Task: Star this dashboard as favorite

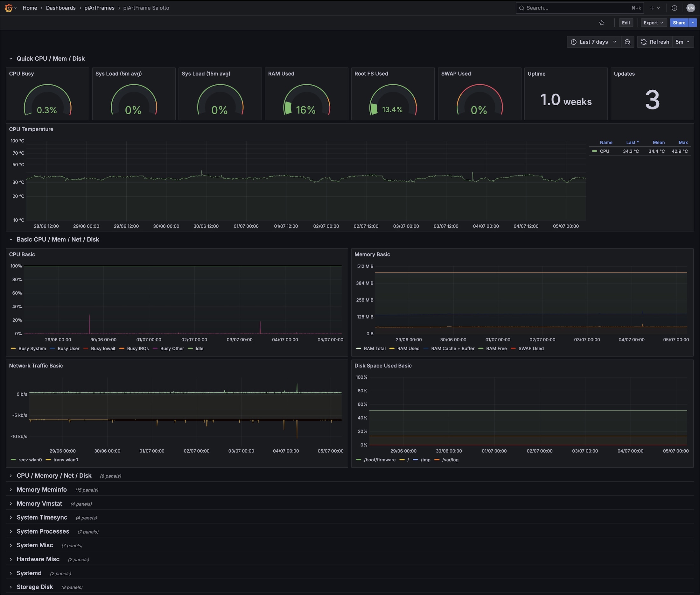Action: pyautogui.click(x=601, y=23)
